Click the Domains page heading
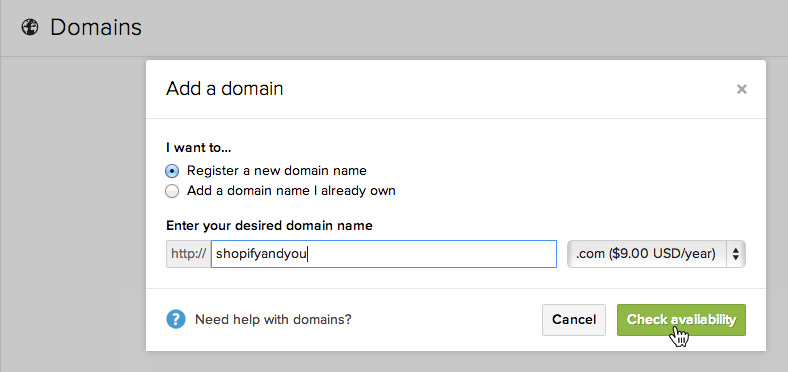 click(x=95, y=27)
